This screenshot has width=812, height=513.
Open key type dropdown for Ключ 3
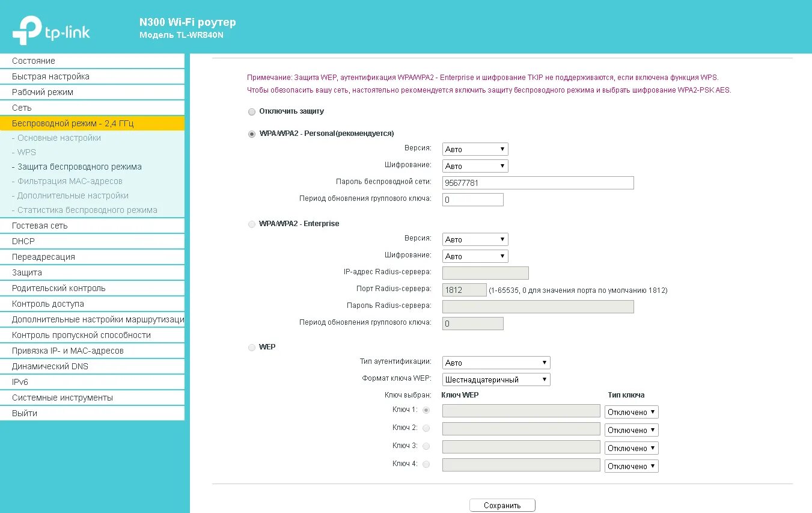[632, 448]
